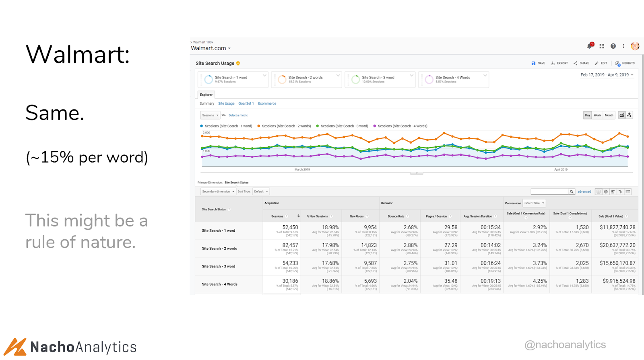Open the Walmart.com account selector
The width and height of the screenshot is (644, 360).
211,48
